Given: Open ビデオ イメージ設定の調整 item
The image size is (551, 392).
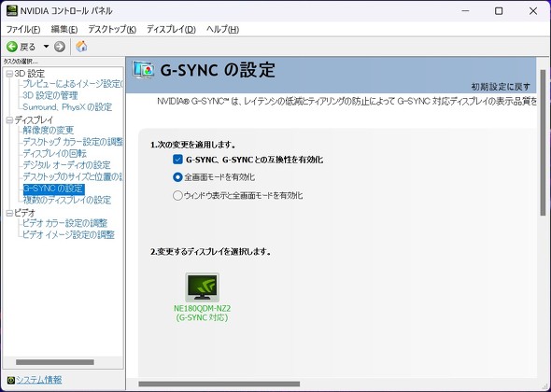Looking at the screenshot, I should 68,235.
